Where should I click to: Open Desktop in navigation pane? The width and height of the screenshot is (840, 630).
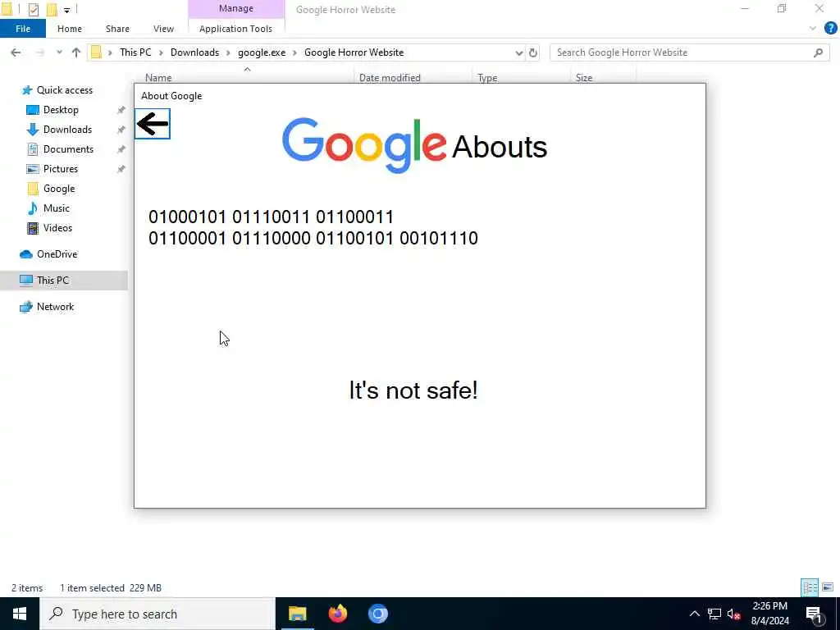[61, 110]
